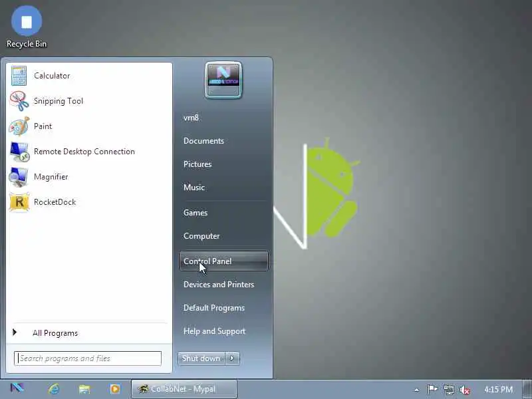The image size is (532, 399).
Task: Open Documents from Start menu
Action: 203,141
